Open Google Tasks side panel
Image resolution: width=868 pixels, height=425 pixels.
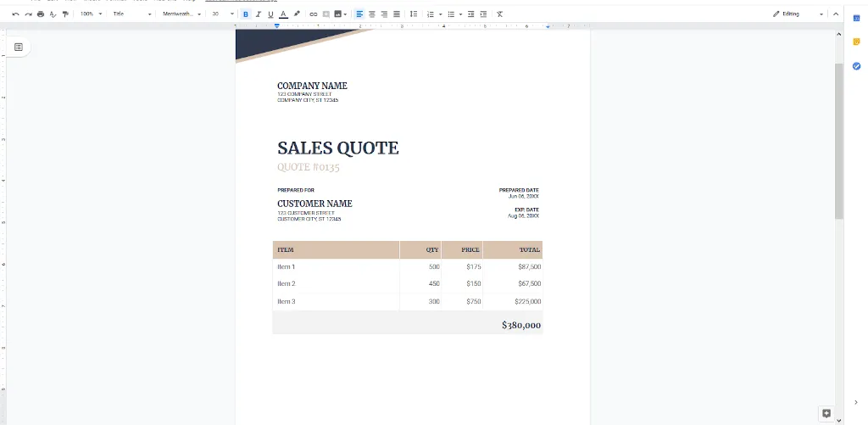coord(856,66)
